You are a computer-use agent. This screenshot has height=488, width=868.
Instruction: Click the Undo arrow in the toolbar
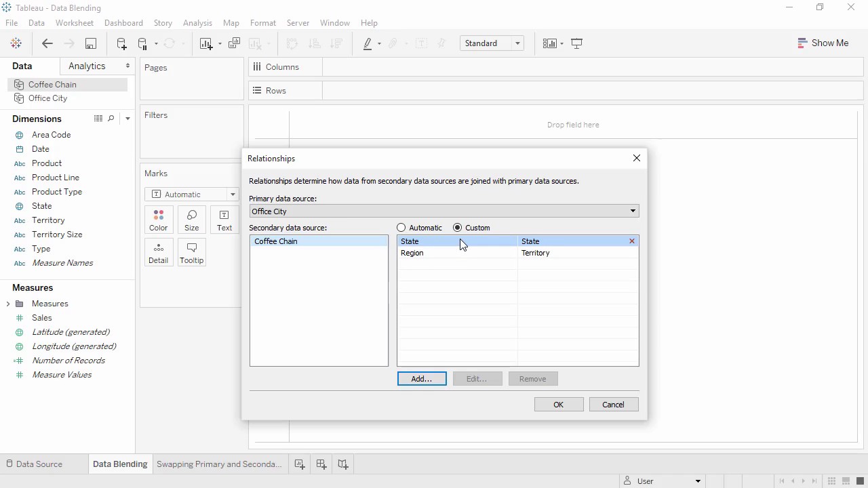click(x=47, y=43)
